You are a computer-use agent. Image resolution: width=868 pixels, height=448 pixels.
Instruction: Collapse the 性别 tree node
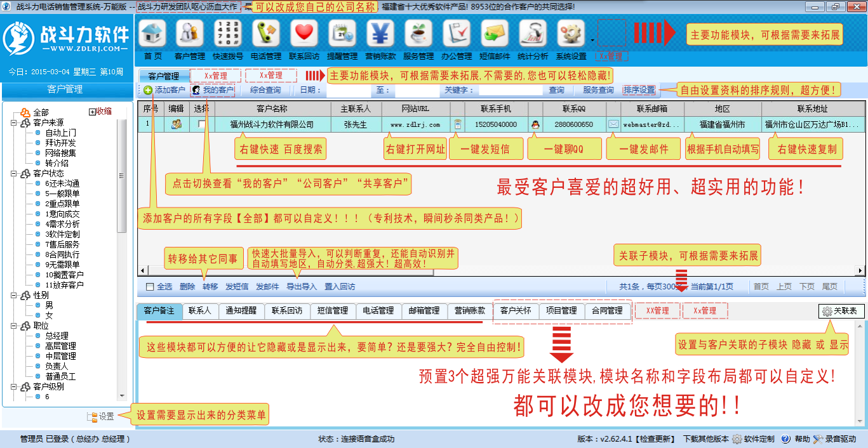13,295
